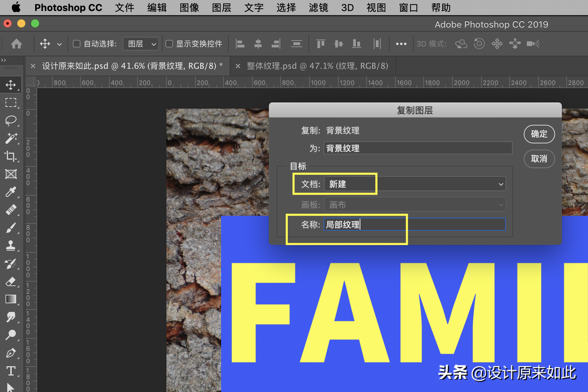Image resolution: width=588 pixels, height=392 pixels.
Task: Select the Crop tool
Action: pos(11,156)
